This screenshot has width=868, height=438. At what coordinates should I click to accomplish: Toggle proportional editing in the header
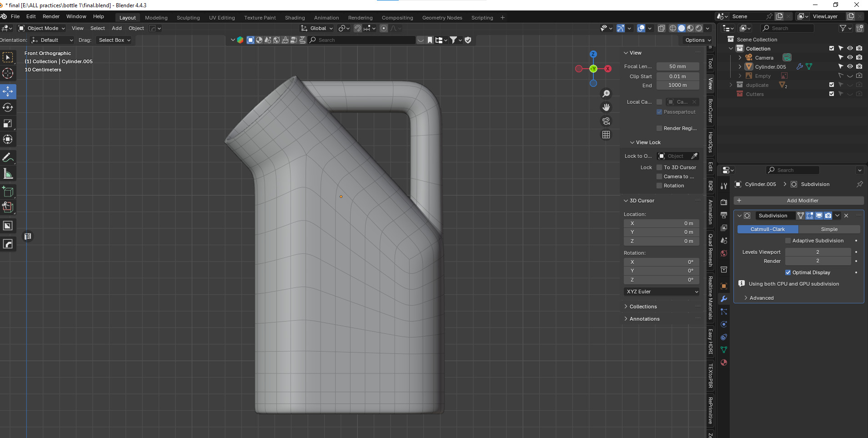pyautogui.click(x=384, y=28)
